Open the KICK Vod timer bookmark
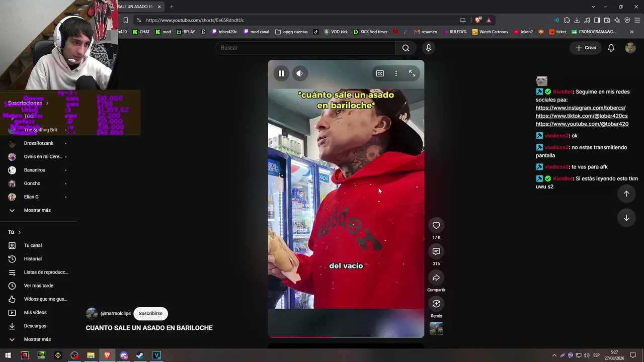This screenshot has height=362, width=644. [x=370, y=32]
